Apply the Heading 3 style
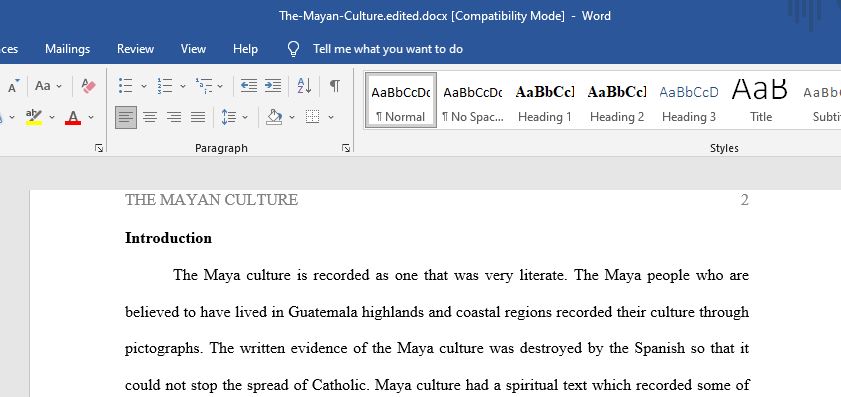This screenshot has height=397, width=841. [x=689, y=100]
